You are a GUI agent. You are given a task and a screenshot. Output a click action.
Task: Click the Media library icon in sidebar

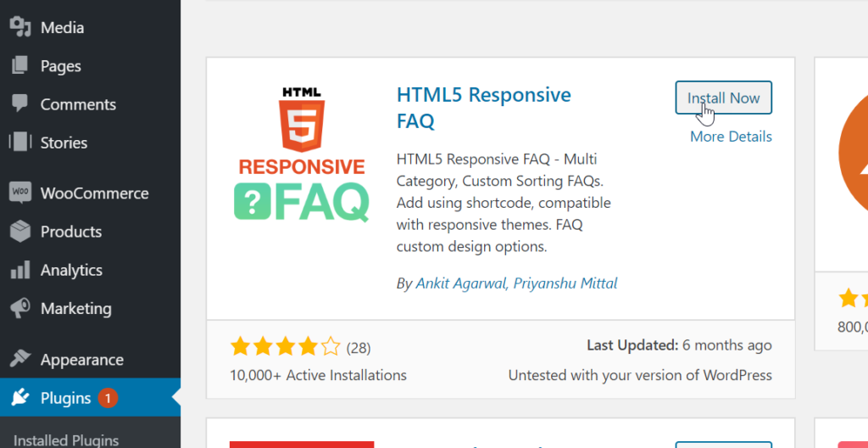click(x=20, y=28)
